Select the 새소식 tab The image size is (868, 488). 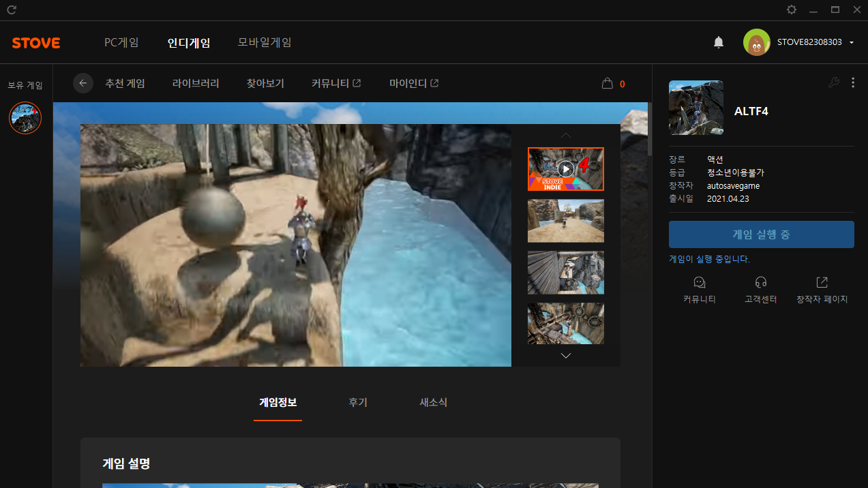[433, 403]
